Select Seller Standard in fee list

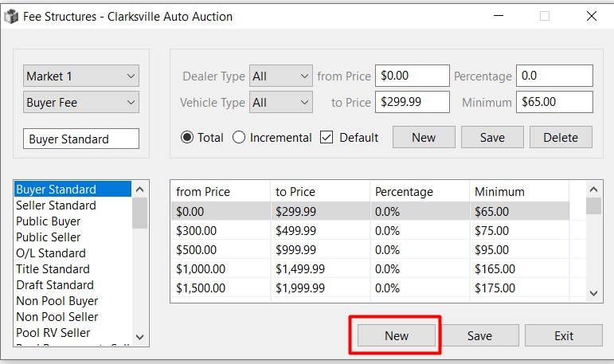pos(56,205)
